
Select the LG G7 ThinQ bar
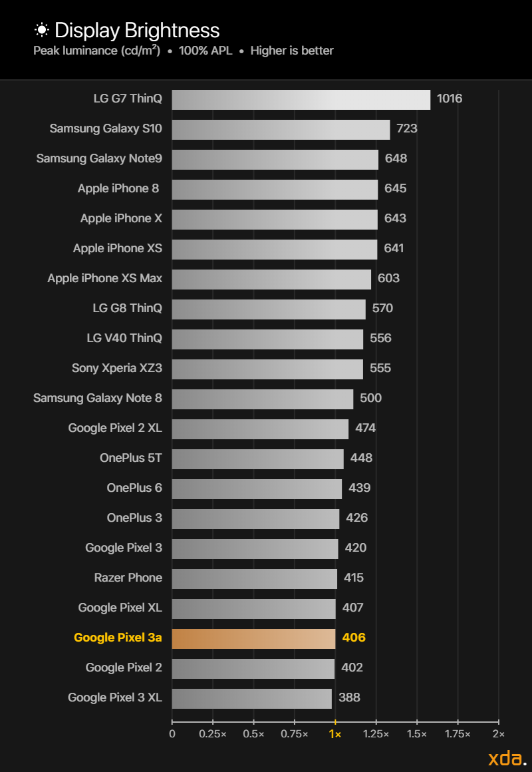pos(301,100)
